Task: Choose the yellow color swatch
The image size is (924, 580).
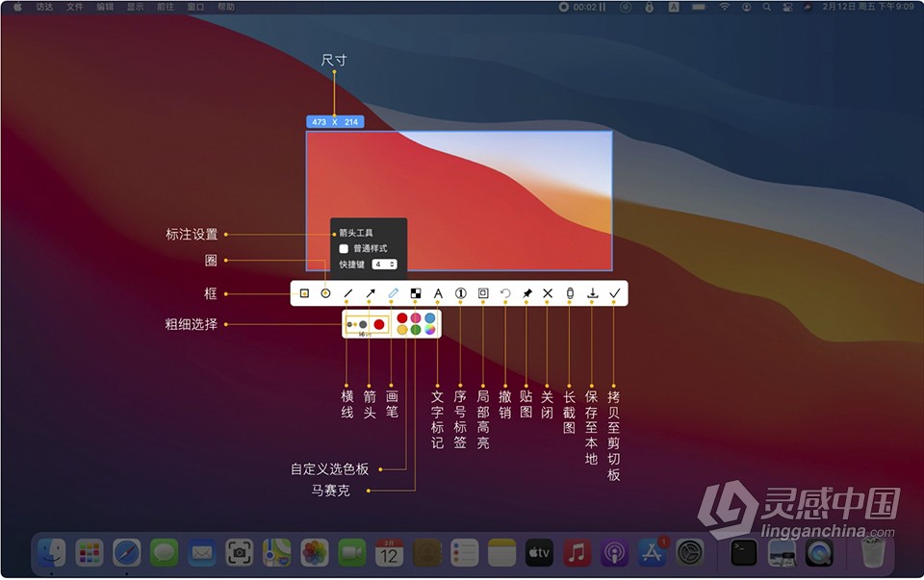Action: (402, 330)
